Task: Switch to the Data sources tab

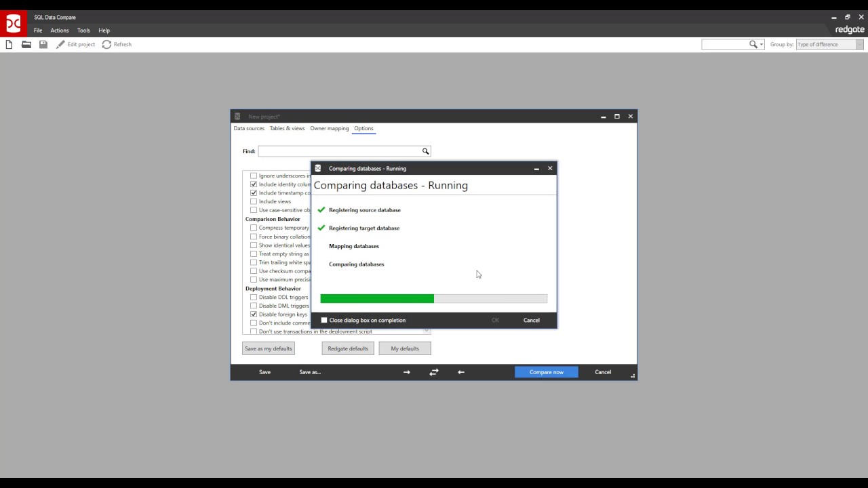Action: click(x=249, y=129)
